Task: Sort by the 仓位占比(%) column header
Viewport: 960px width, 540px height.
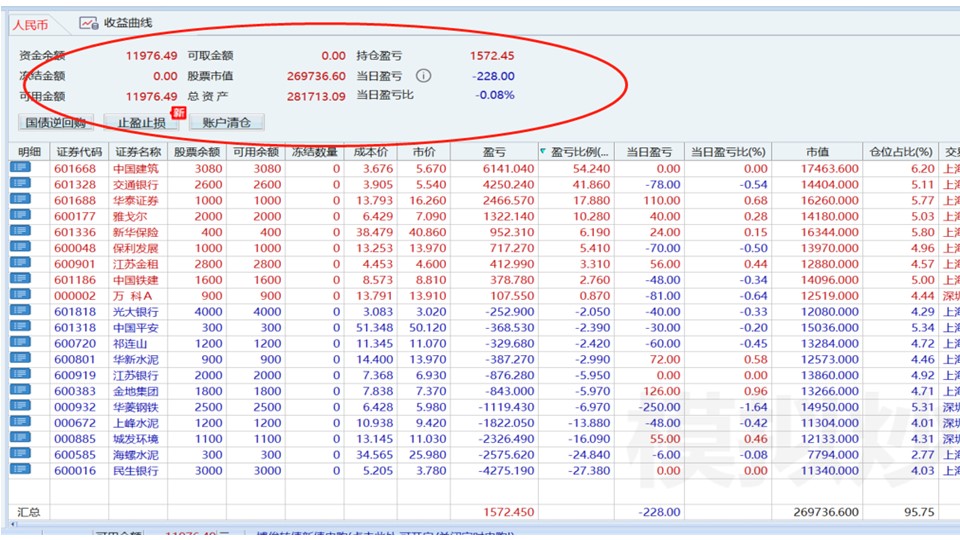Action: click(x=900, y=152)
